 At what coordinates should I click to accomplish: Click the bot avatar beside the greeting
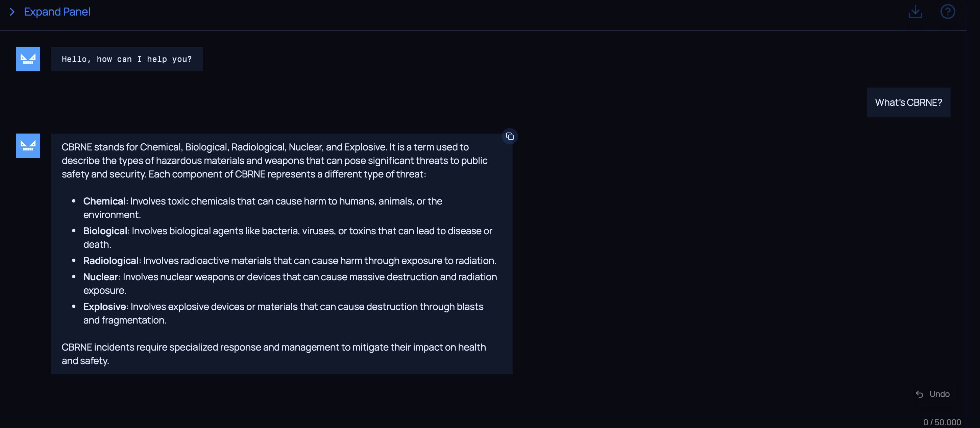coord(28,59)
